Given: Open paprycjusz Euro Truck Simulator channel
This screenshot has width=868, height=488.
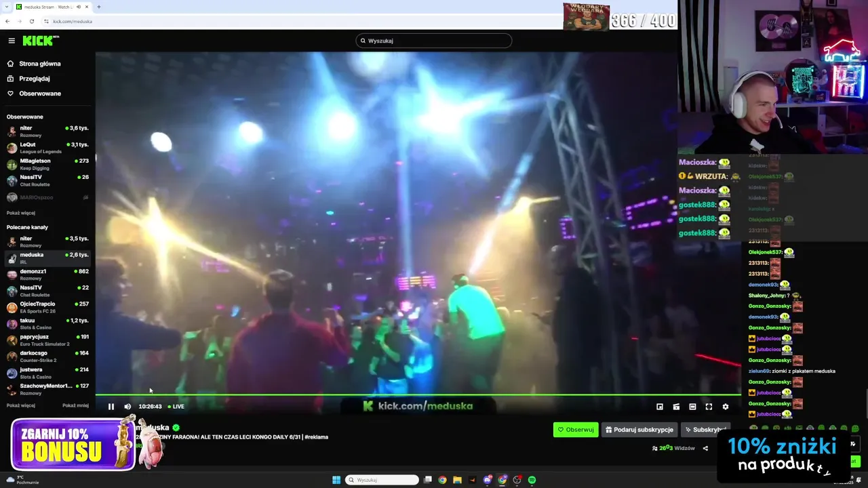Looking at the screenshot, I should (47, 340).
